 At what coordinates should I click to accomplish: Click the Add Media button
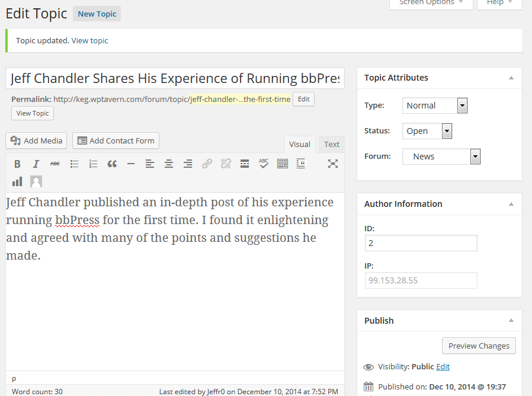(x=36, y=140)
